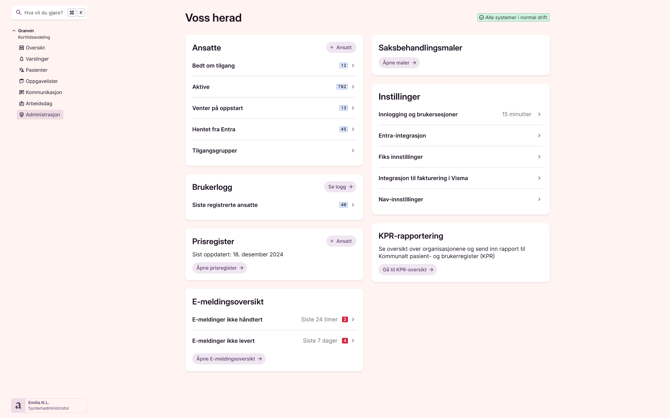Open Oversikt in the sidebar
Screen dimensions: 670x418
tap(34, 48)
